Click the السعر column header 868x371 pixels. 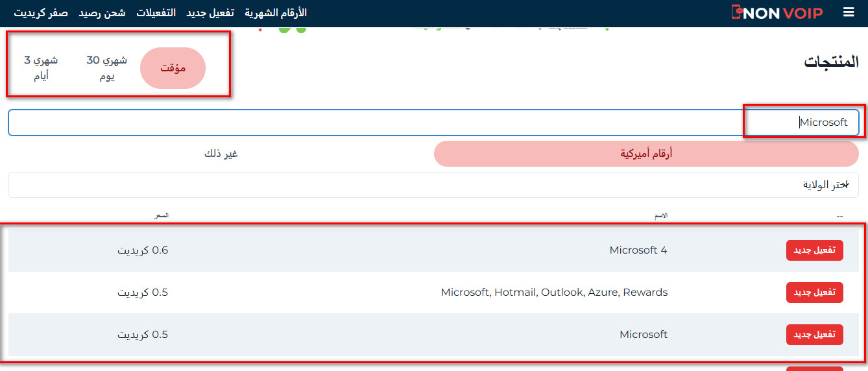(161, 215)
